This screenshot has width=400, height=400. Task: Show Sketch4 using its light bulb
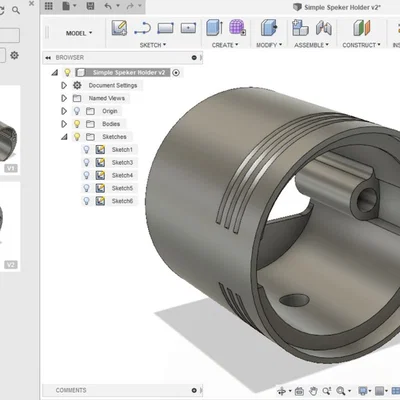(86, 175)
